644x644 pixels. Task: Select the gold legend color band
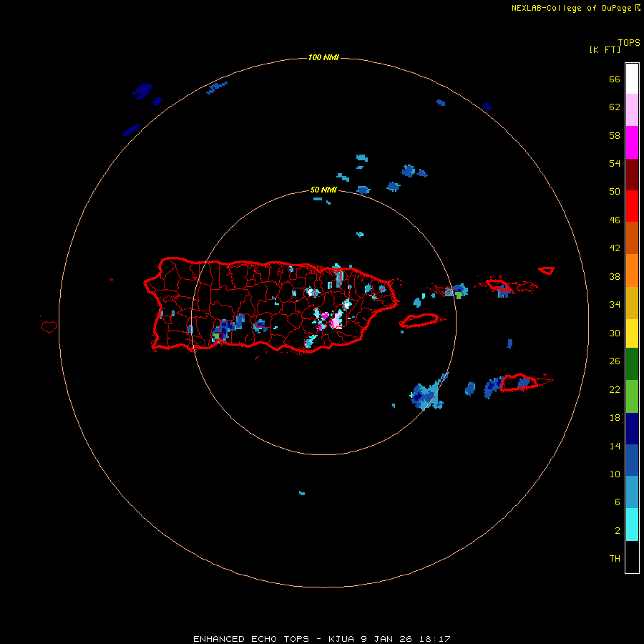(632, 303)
